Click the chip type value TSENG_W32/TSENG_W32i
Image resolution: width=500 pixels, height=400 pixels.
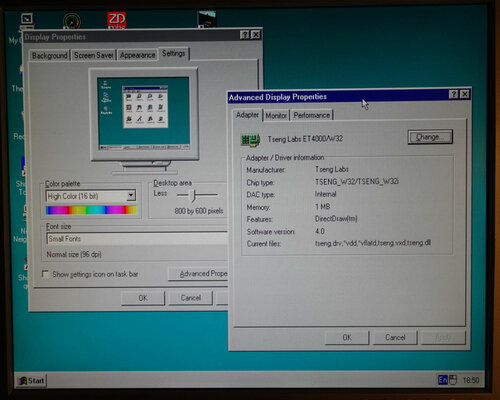pyautogui.click(x=357, y=182)
